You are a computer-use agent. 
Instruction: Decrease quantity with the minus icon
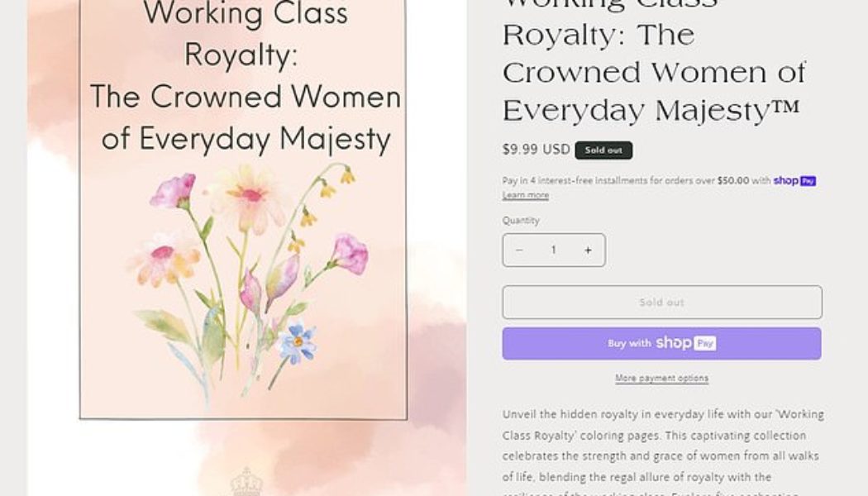[519, 250]
